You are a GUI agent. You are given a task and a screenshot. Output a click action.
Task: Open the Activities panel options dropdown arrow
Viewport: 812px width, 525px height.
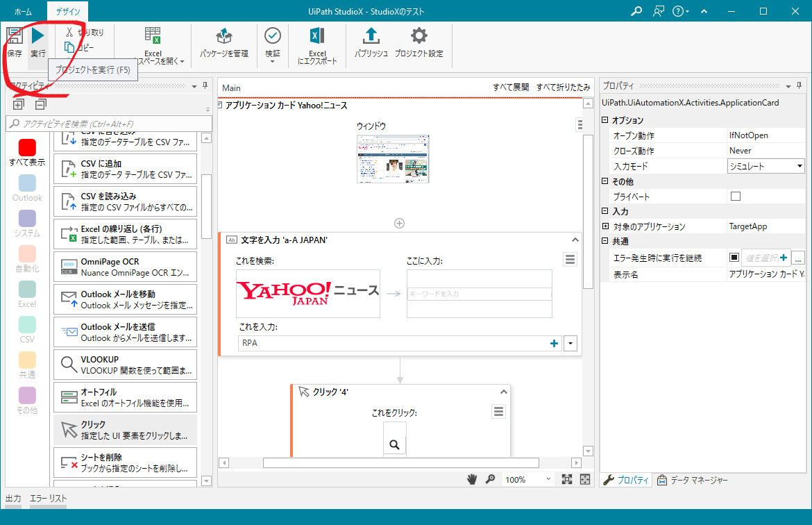(194, 87)
